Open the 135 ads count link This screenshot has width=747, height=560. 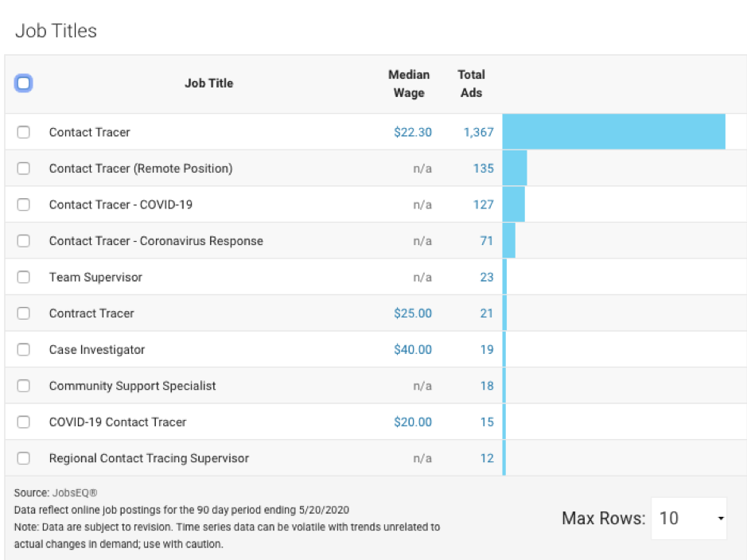[x=484, y=169]
